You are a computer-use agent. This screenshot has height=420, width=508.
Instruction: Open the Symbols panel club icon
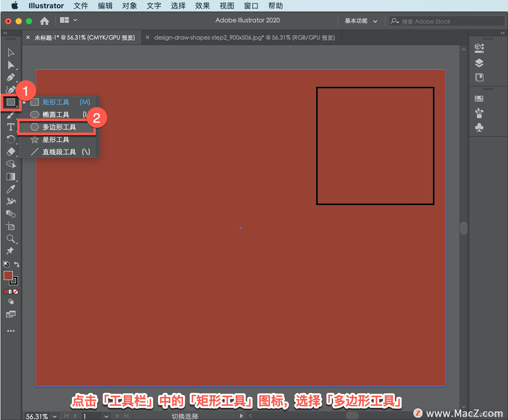[x=479, y=128]
